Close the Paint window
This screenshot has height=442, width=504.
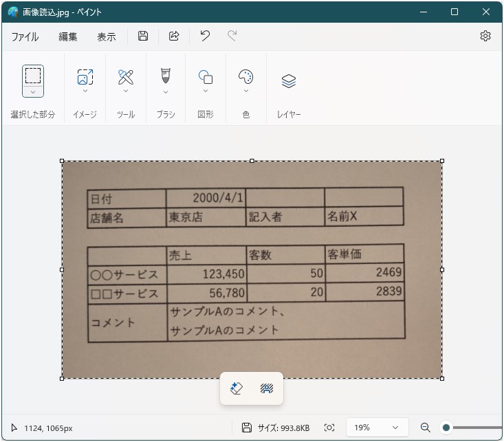[486, 12]
